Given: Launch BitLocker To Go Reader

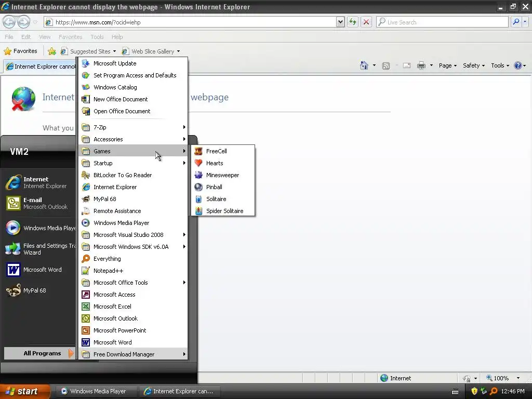Looking at the screenshot, I should [x=133, y=175].
